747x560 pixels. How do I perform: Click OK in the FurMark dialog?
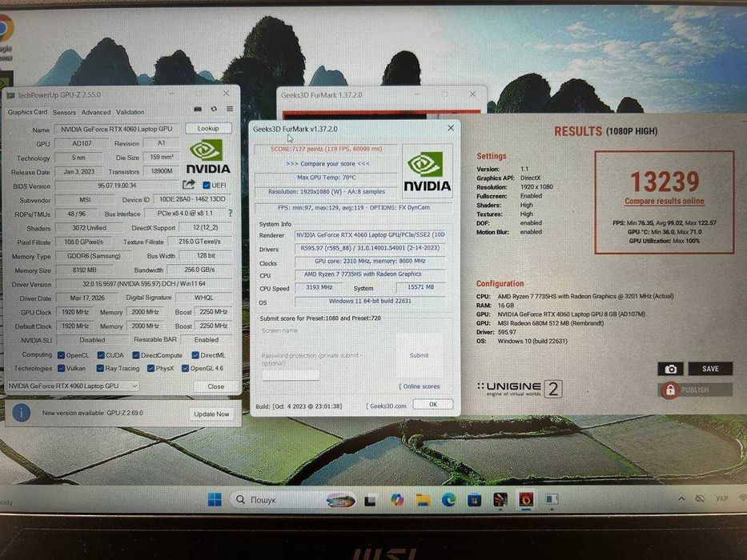[432, 404]
